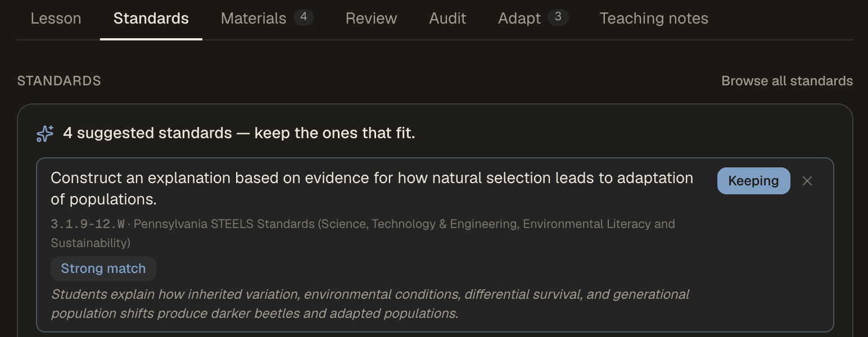Go to the Audit tab

click(x=447, y=19)
